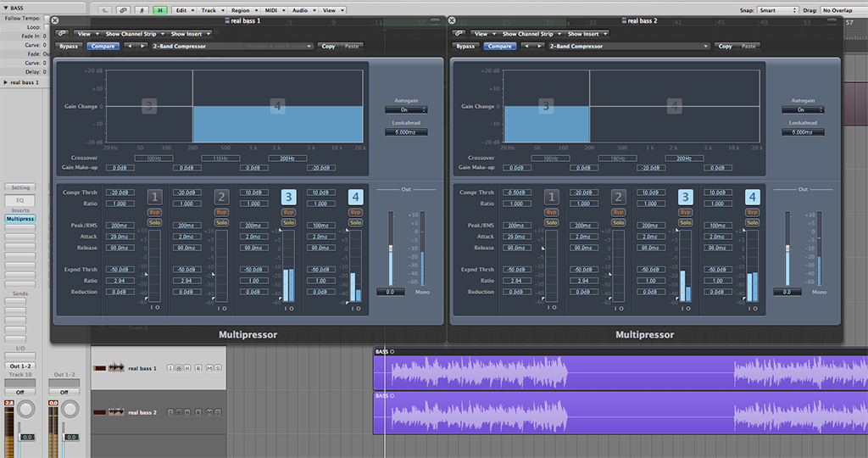Record-enable the real bass 1 track
This screenshot has height=458, width=868.
pos(198,368)
